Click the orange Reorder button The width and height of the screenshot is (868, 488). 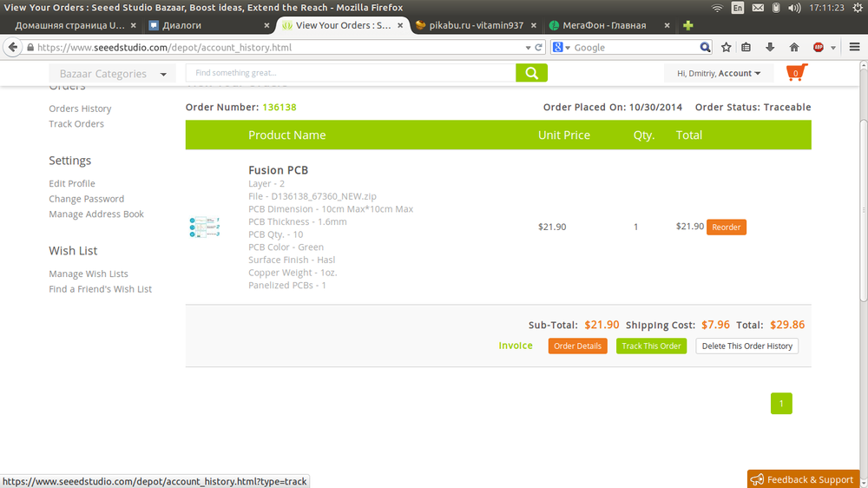coord(727,228)
